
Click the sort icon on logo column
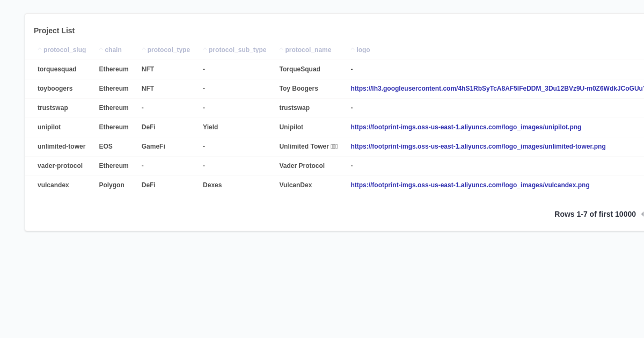352,49
